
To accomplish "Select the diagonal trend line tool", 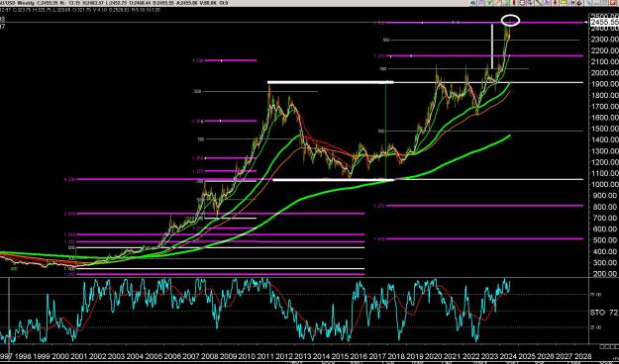I will (x=539, y=3).
